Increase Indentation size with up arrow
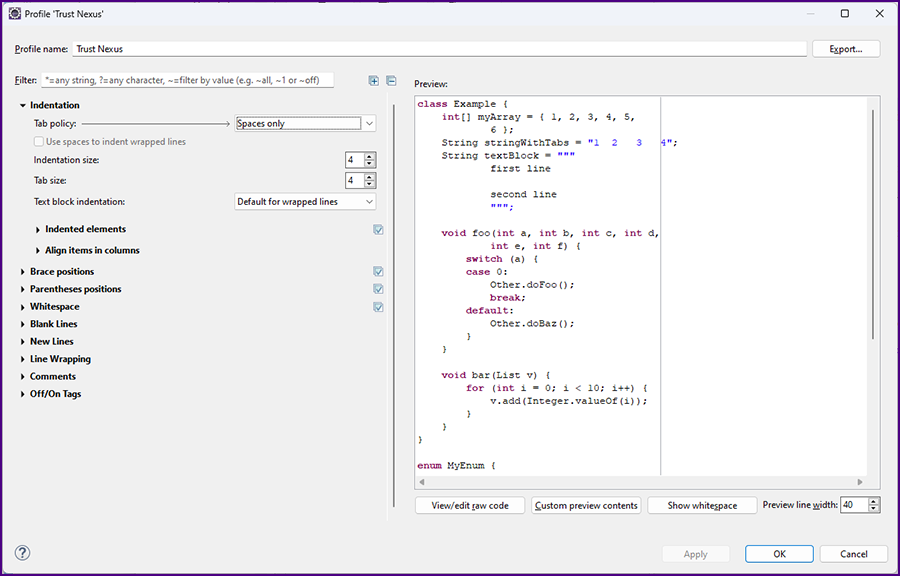Image resolution: width=900 pixels, height=576 pixels. (370, 156)
